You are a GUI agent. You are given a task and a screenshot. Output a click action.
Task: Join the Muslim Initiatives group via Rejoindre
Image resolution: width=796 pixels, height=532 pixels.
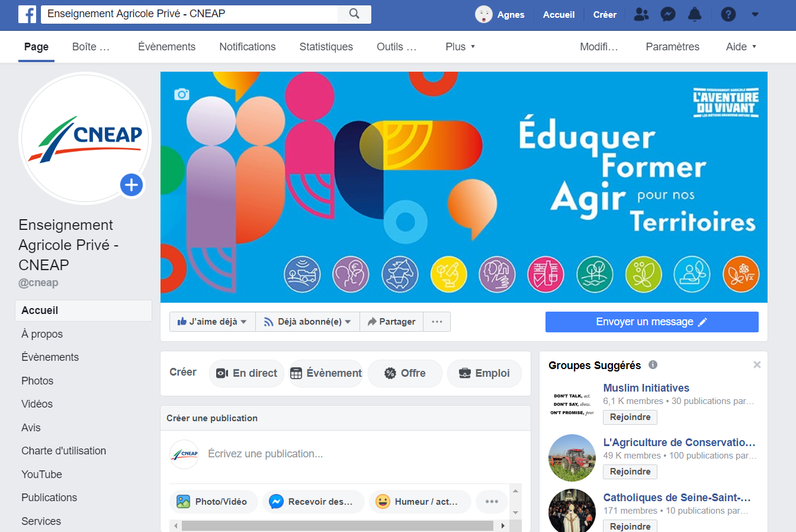click(x=630, y=417)
